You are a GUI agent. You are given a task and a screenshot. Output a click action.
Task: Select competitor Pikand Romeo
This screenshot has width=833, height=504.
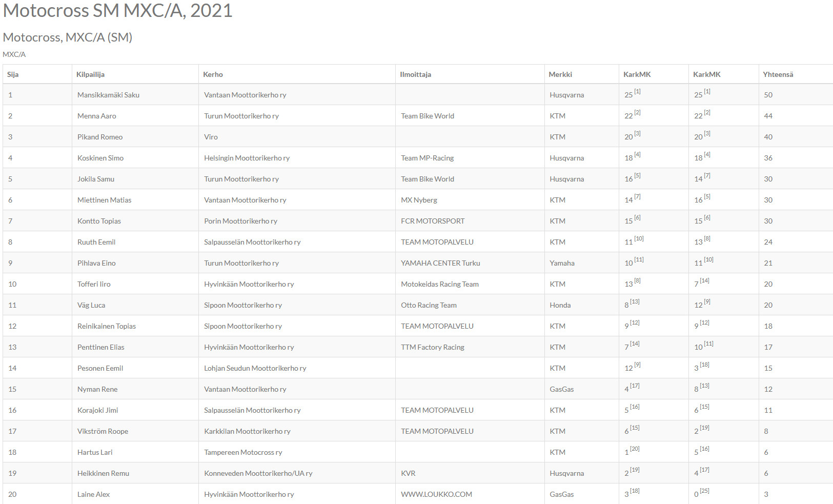click(100, 137)
